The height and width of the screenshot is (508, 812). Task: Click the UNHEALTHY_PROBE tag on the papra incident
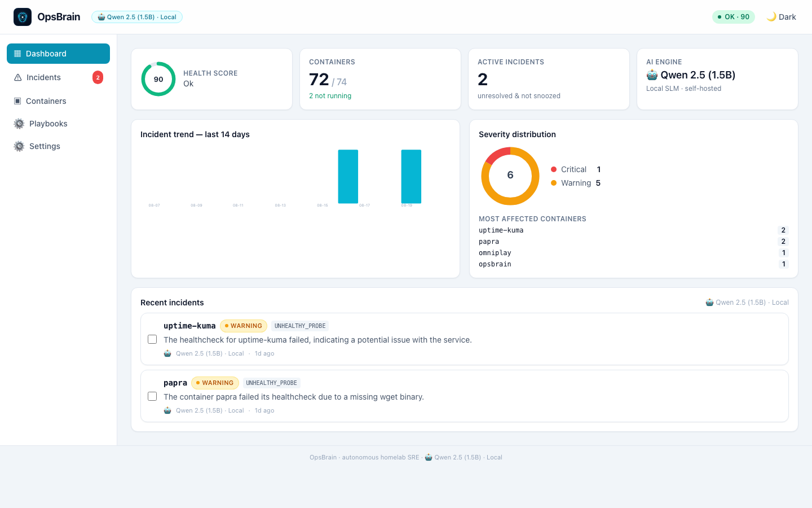(x=272, y=383)
